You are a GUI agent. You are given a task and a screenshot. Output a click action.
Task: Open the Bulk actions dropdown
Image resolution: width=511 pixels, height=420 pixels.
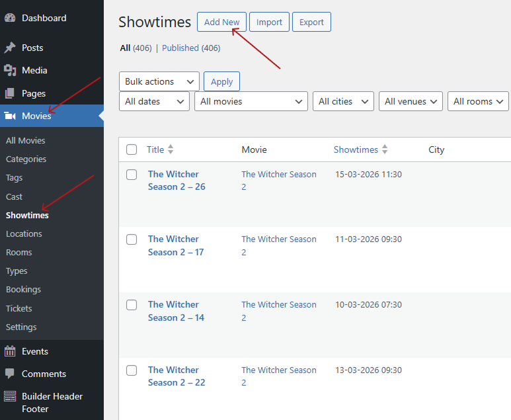(159, 81)
